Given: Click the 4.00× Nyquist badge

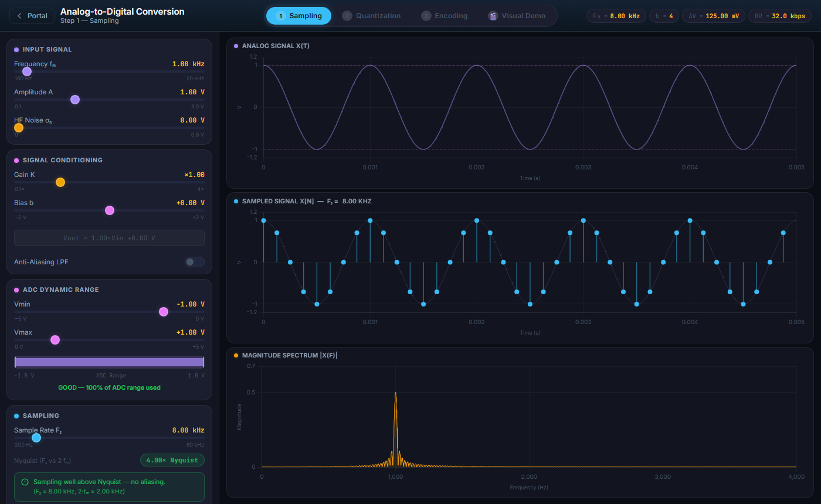Looking at the screenshot, I should tap(172, 460).
